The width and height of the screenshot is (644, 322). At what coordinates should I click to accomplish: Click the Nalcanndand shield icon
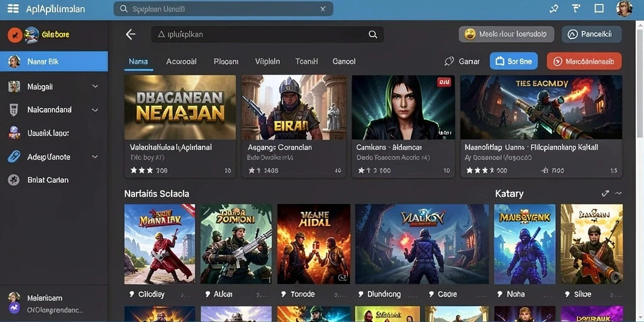14,109
